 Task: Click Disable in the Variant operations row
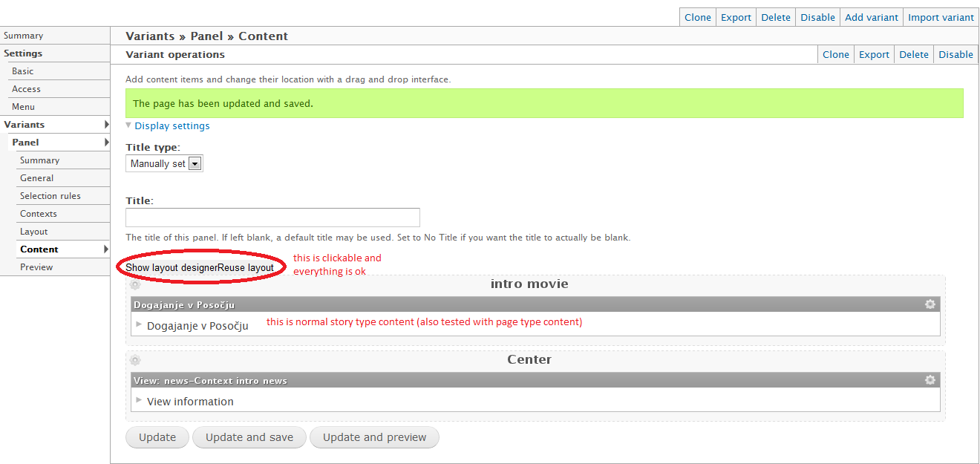[955, 54]
